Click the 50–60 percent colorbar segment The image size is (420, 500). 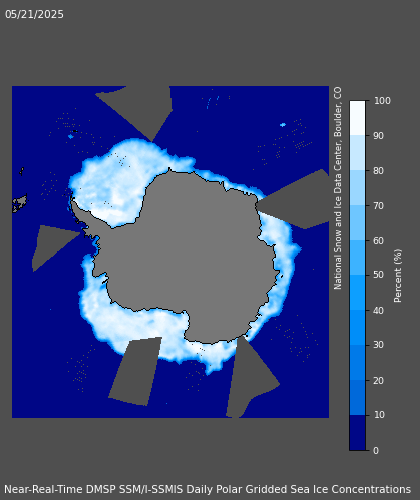click(x=357, y=258)
